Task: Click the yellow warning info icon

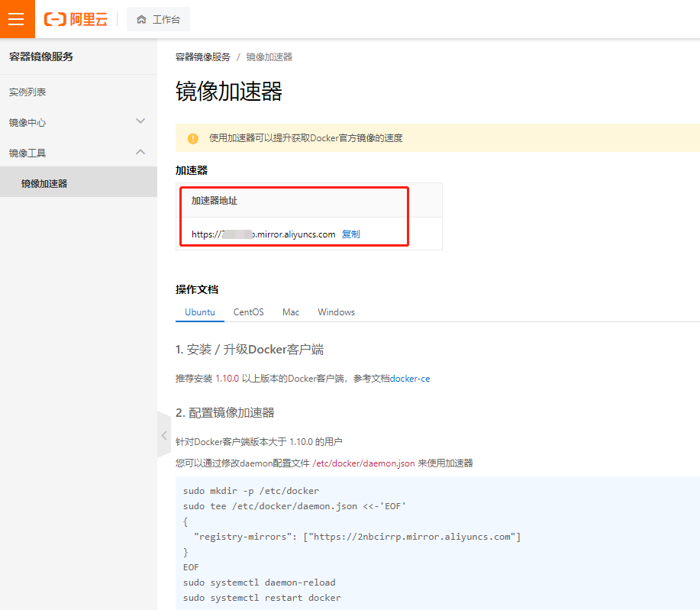Action: pos(193,138)
